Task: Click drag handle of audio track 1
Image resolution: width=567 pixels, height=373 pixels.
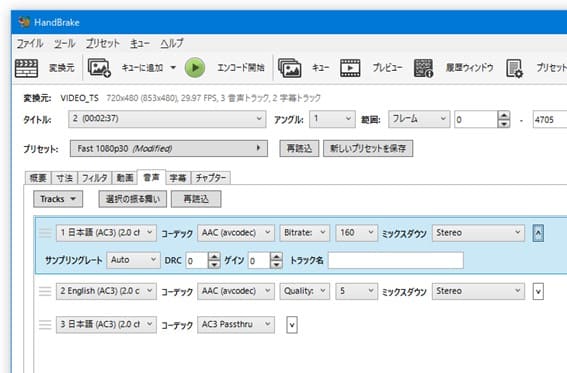Action: (46, 232)
